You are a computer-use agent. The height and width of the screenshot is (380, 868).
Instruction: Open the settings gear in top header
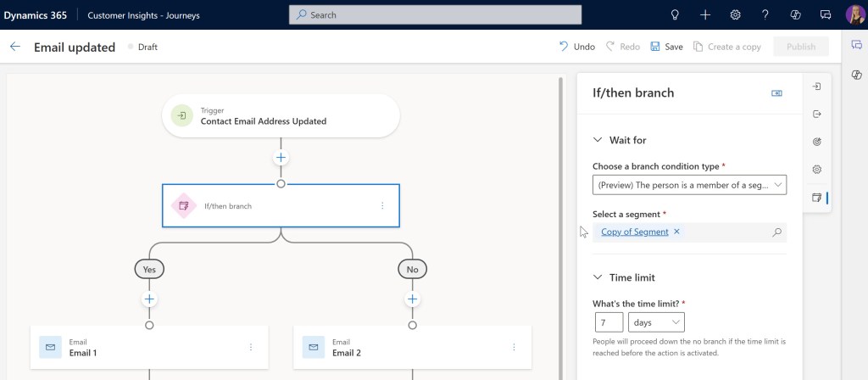tap(736, 14)
